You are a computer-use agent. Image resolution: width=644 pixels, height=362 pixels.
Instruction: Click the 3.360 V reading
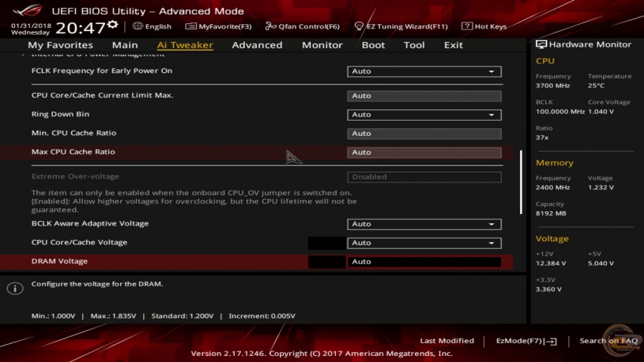pos(549,290)
